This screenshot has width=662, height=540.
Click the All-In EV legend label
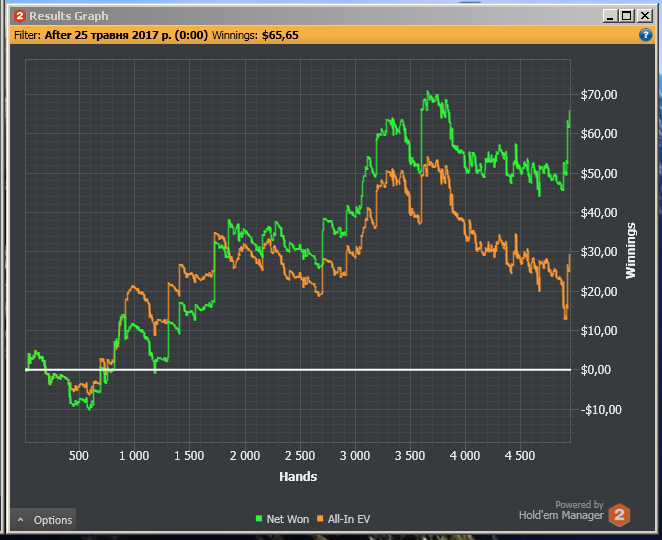pyautogui.click(x=349, y=519)
